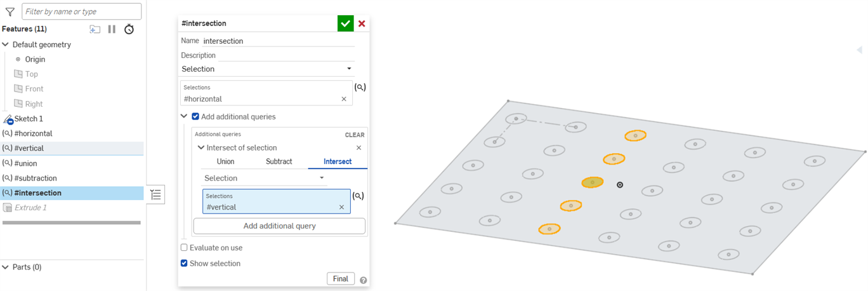Open regeneration times stopwatch icon
The width and height of the screenshot is (868, 291).
tap(129, 29)
